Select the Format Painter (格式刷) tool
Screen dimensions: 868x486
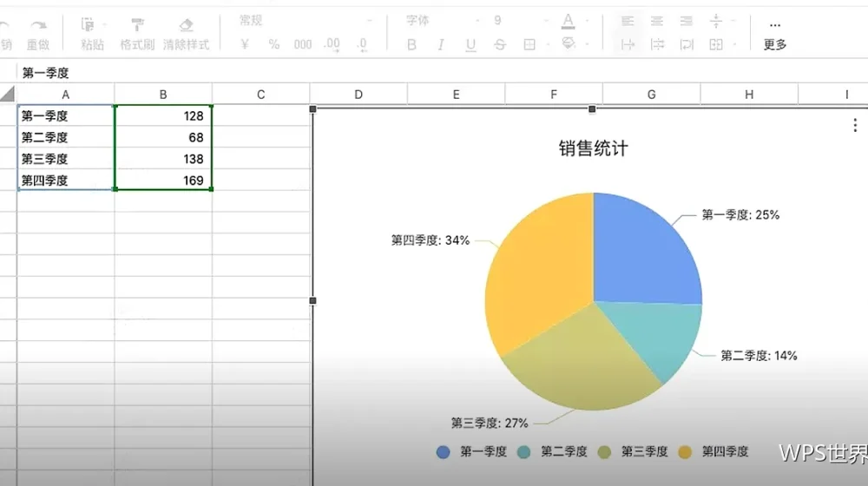137,35
